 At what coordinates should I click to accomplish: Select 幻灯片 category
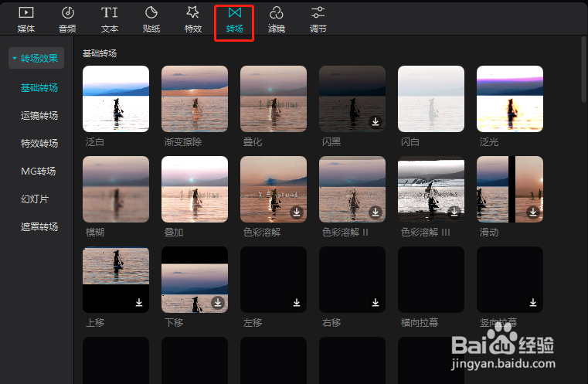click(35, 199)
